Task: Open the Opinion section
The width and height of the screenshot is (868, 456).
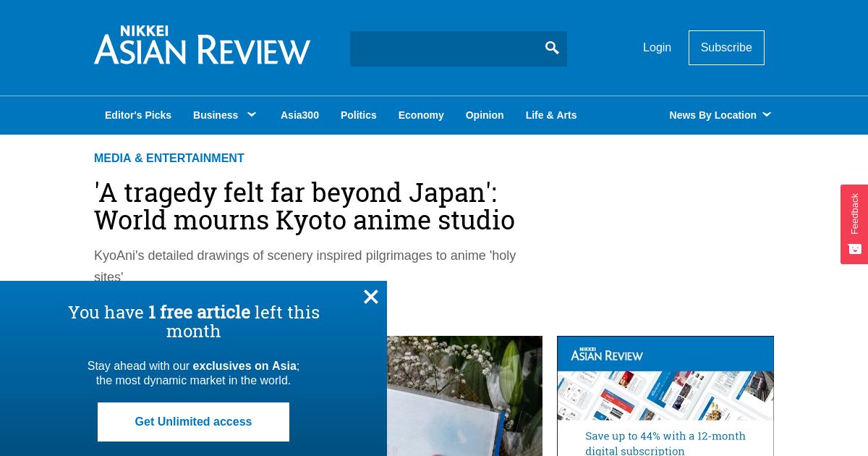Action: 485,115
